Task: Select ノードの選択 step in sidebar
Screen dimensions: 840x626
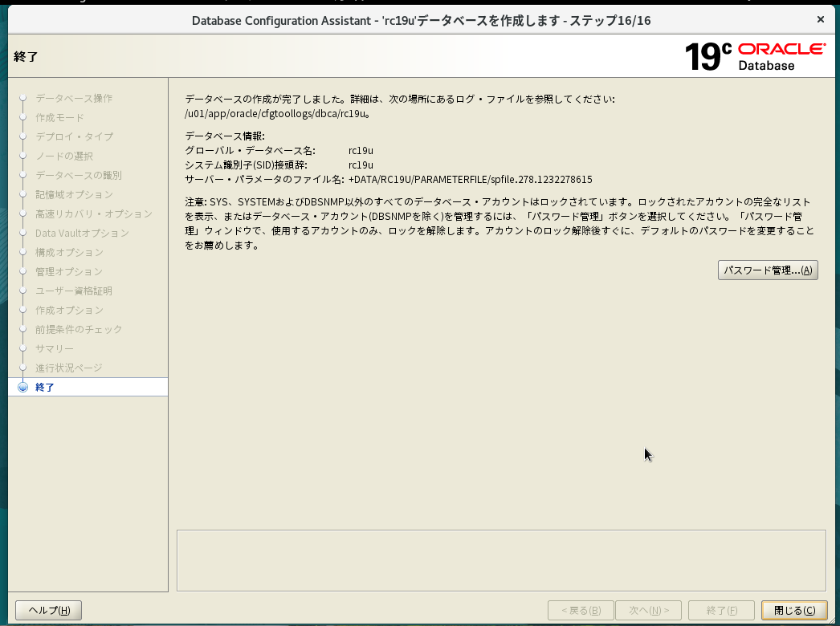Action: point(64,156)
